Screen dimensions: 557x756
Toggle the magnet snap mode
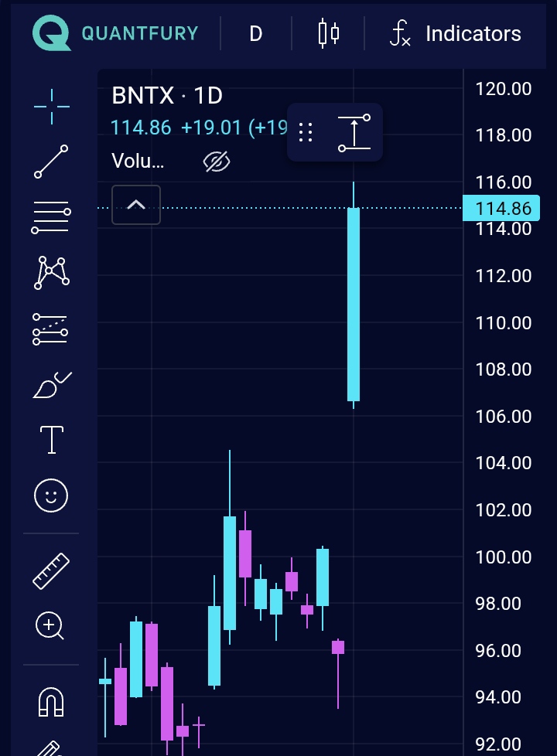51,702
